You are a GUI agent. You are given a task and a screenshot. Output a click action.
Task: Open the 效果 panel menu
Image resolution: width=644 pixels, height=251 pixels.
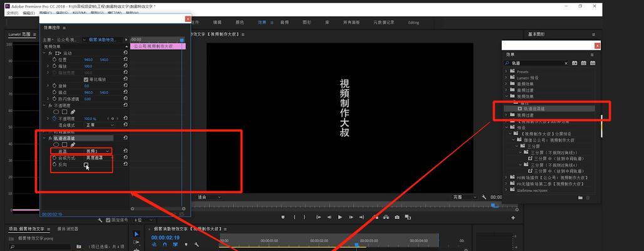(592, 55)
